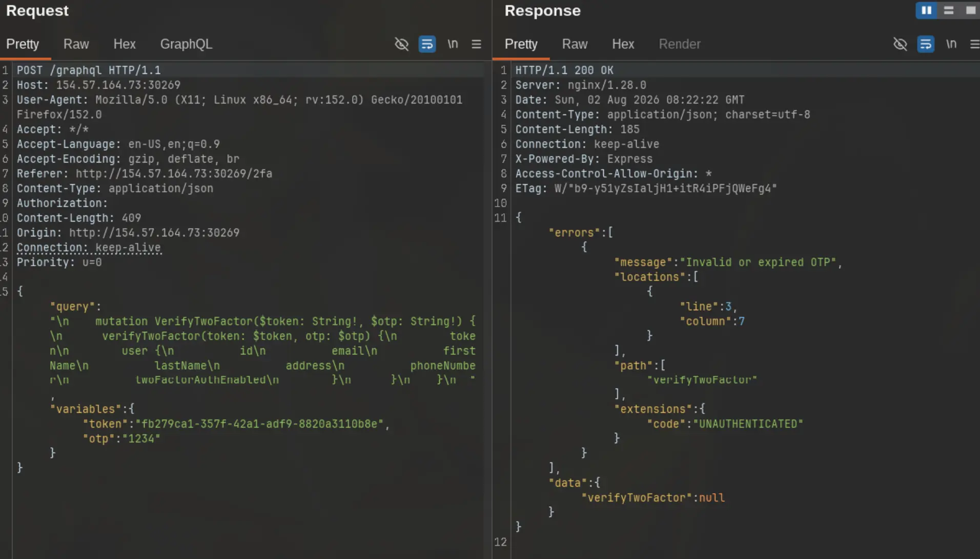Show non-printable \n characters in Request
The height and width of the screenshot is (559, 980).
click(452, 44)
